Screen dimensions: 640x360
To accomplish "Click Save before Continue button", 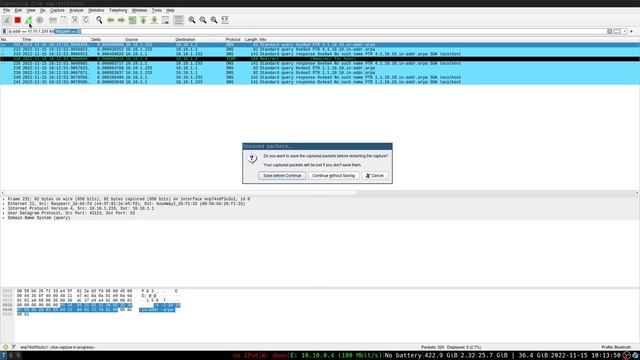I will coord(282,176).
